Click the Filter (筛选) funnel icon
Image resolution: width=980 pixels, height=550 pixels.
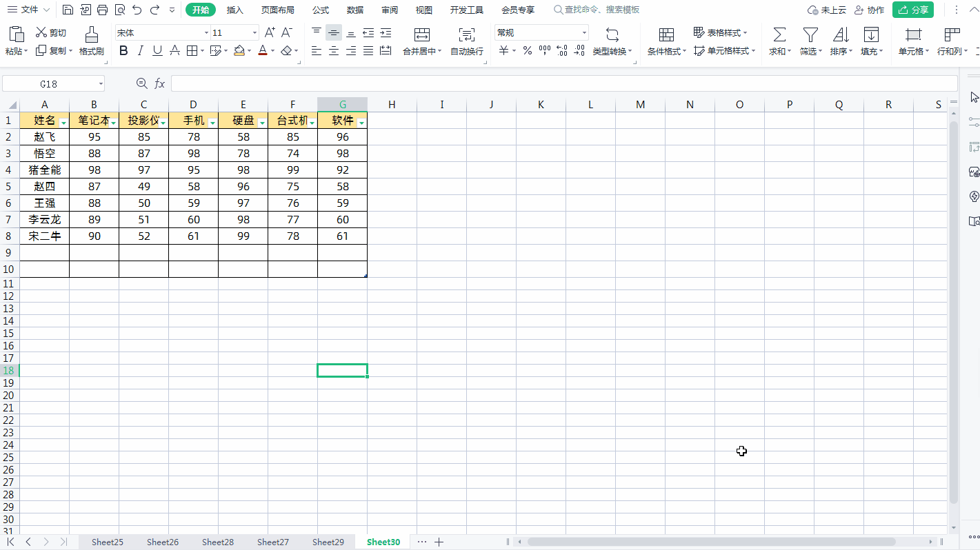[x=810, y=34]
